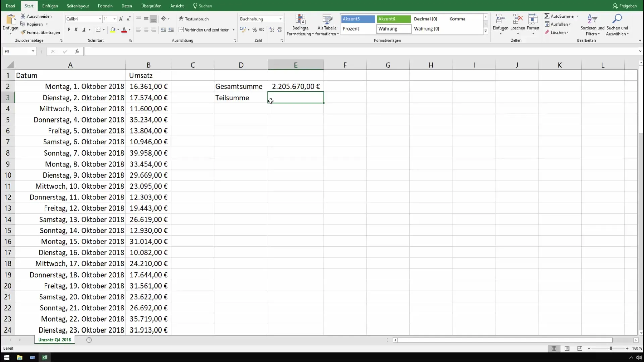Toggle bold formatting on selected cell

[x=69, y=29]
